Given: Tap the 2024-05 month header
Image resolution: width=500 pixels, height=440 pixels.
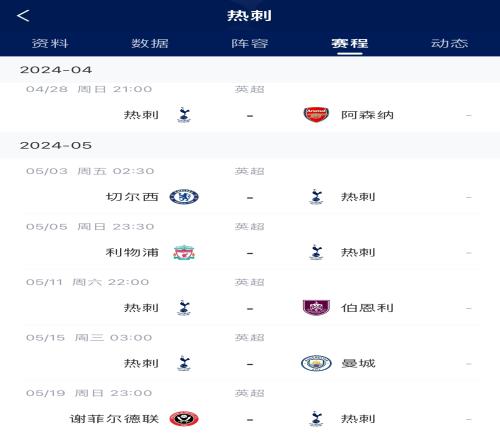Looking at the screenshot, I should click(250, 145).
